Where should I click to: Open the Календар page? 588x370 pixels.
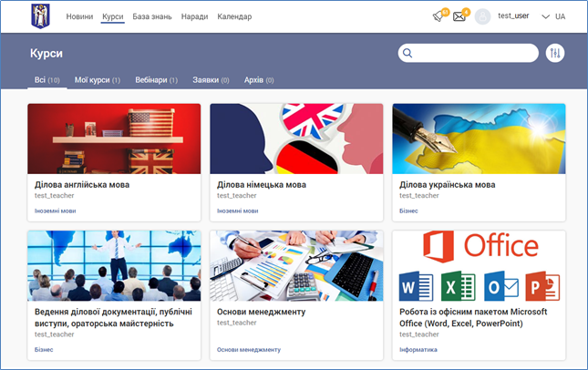(234, 16)
